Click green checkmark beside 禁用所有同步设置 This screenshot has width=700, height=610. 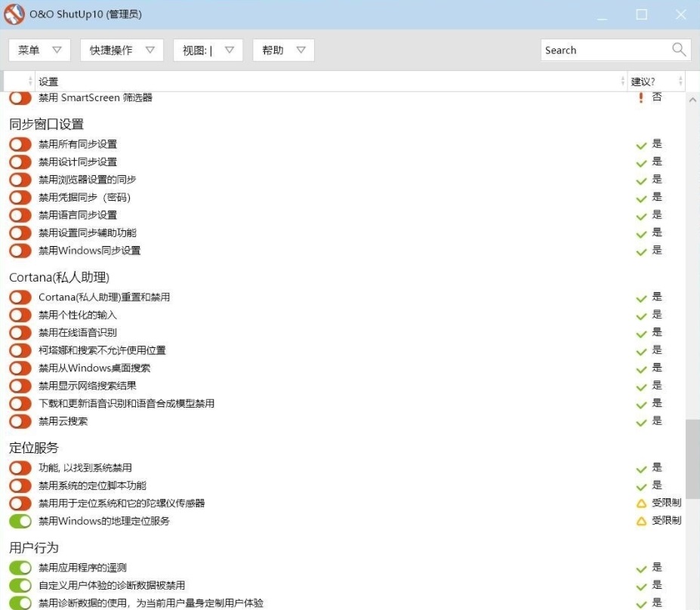tap(641, 144)
